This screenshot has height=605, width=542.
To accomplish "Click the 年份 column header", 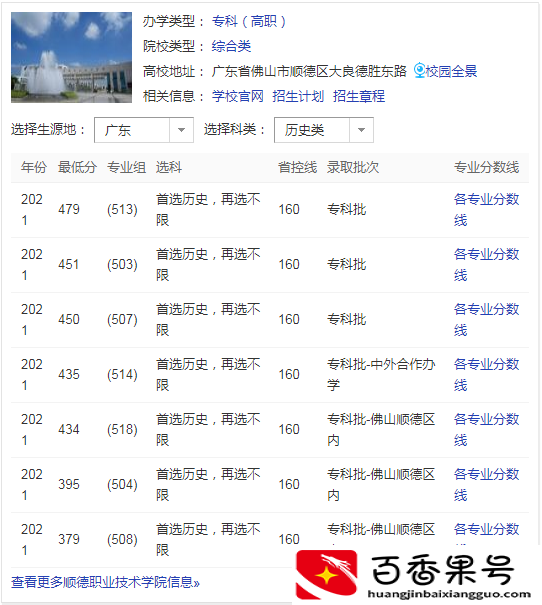I will [34, 167].
